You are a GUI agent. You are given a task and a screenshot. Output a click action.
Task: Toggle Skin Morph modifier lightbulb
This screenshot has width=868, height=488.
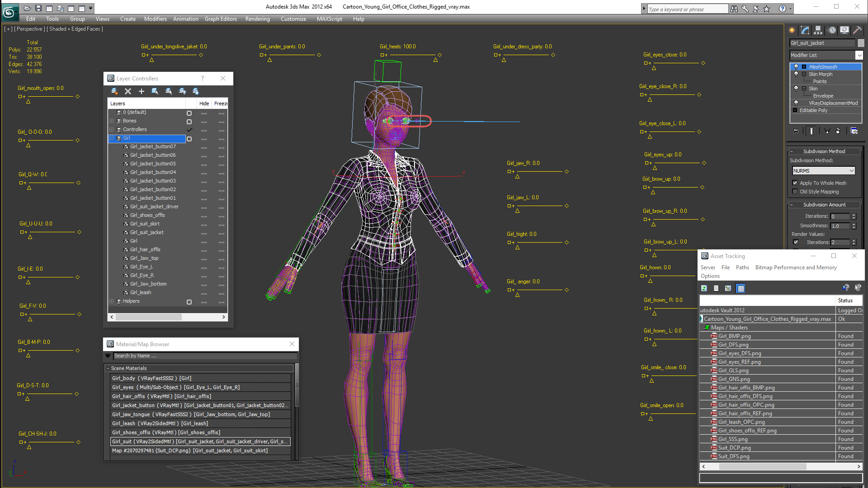(x=796, y=74)
